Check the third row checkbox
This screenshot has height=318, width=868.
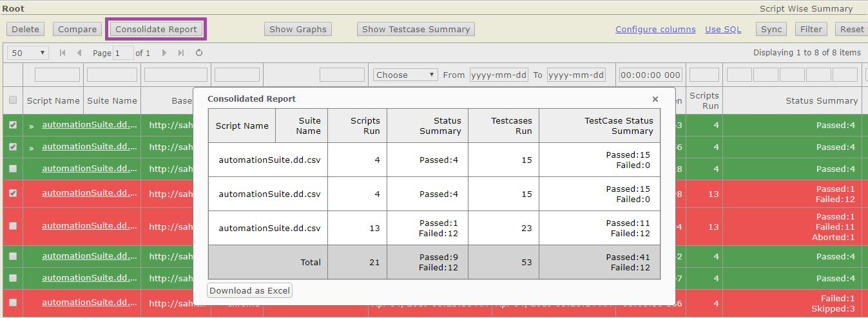click(13, 169)
